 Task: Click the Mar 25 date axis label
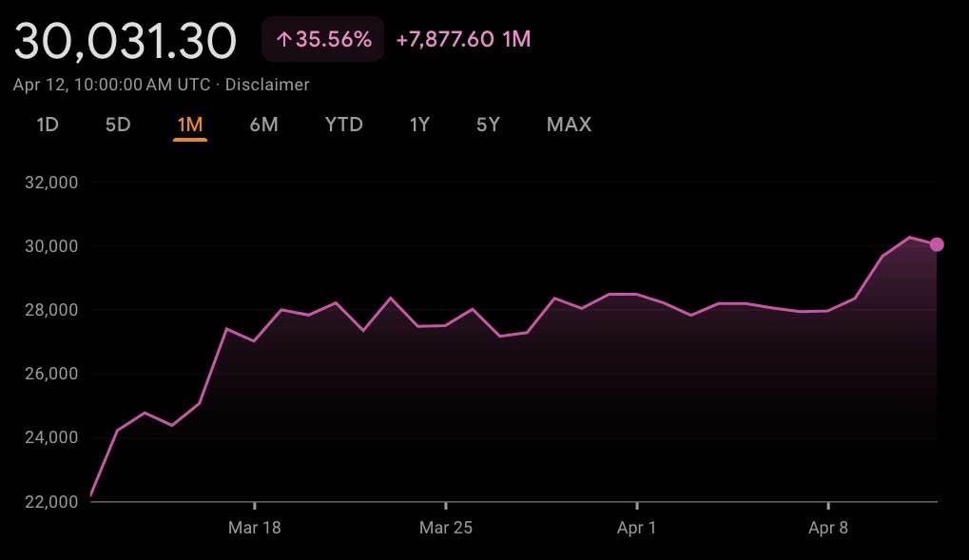click(446, 528)
